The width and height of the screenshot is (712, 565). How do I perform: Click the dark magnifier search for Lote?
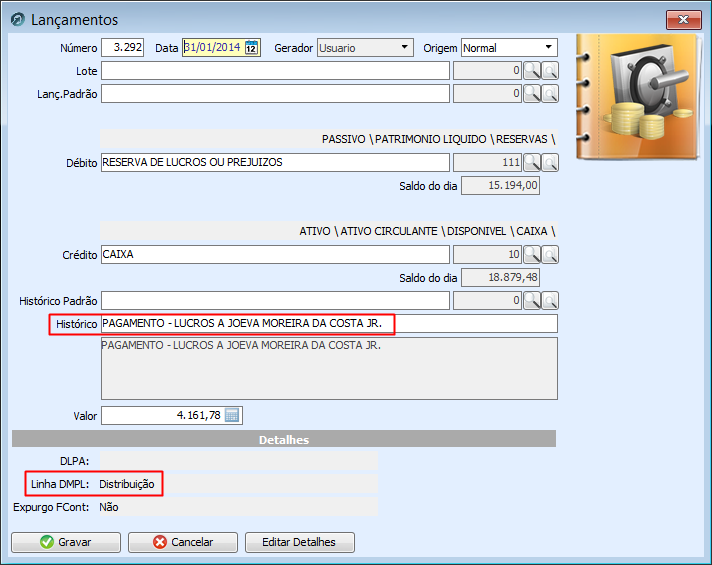coord(532,71)
